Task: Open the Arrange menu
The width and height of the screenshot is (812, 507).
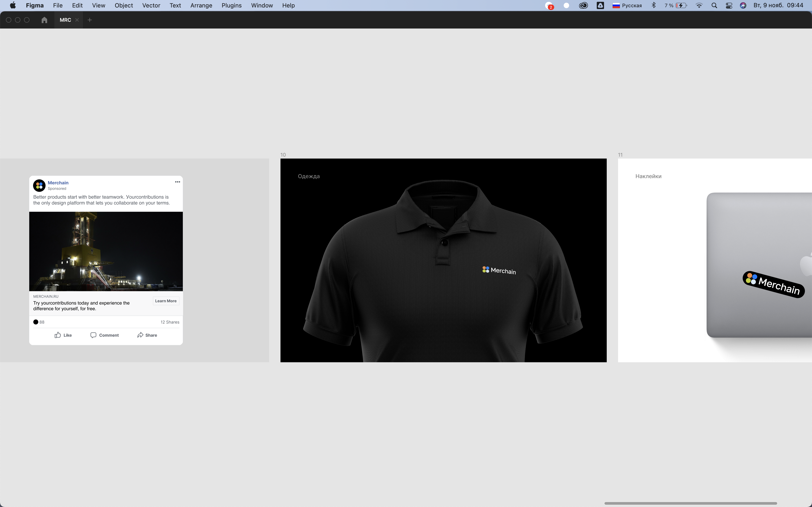Action: tap(201, 5)
